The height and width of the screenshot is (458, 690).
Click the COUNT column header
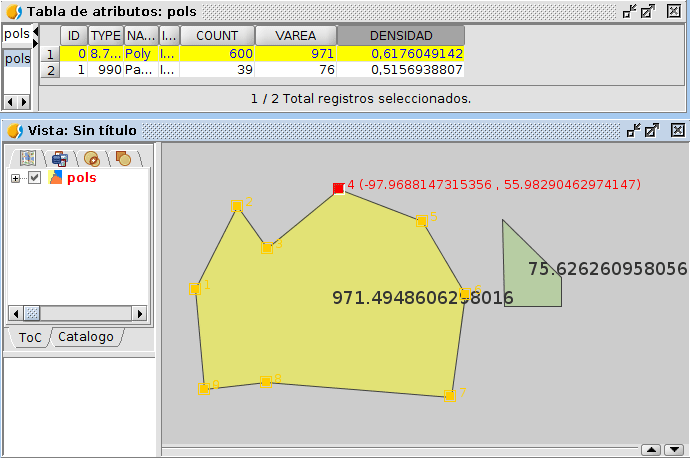(x=217, y=35)
